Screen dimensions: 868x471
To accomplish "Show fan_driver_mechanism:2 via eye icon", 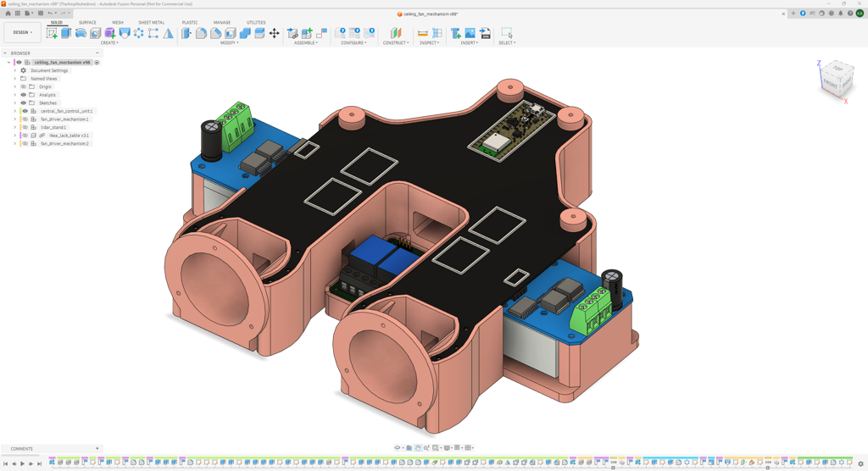I will pyautogui.click(x=25, y=143).
